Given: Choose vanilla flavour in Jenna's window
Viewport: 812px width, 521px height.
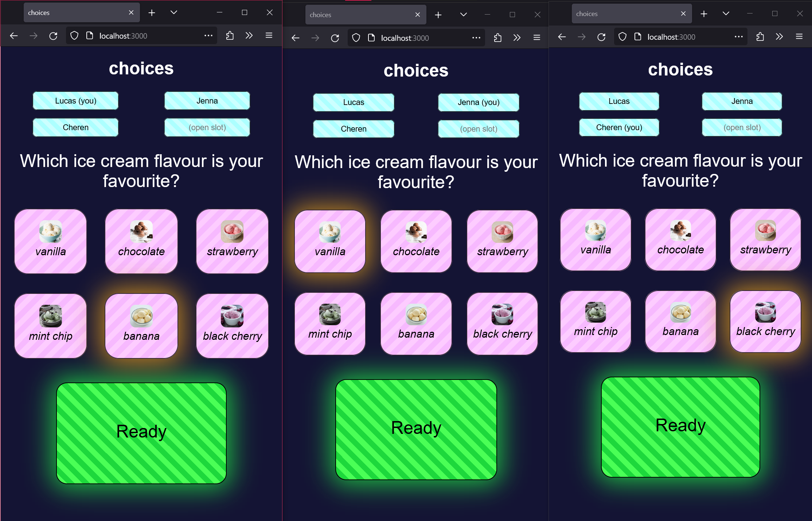Looking at the screenshot, I should pyautogui.click(x=330, y=241).
